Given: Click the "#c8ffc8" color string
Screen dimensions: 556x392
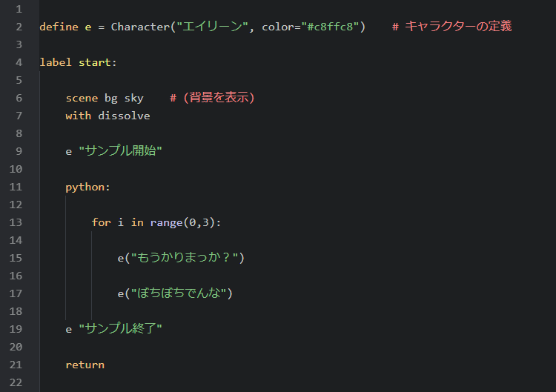Looking at the screenshot, I should click(330, 27).
